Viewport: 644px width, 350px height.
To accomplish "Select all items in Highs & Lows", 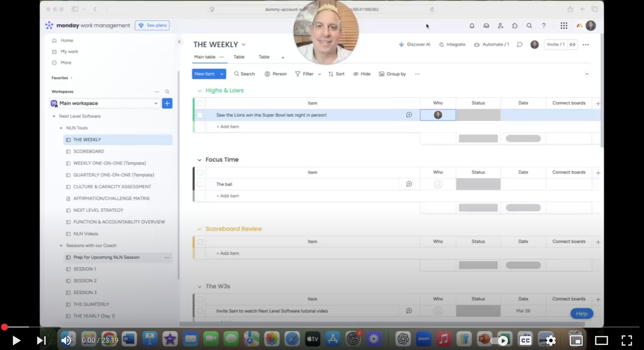I will [x=200, y=103].
